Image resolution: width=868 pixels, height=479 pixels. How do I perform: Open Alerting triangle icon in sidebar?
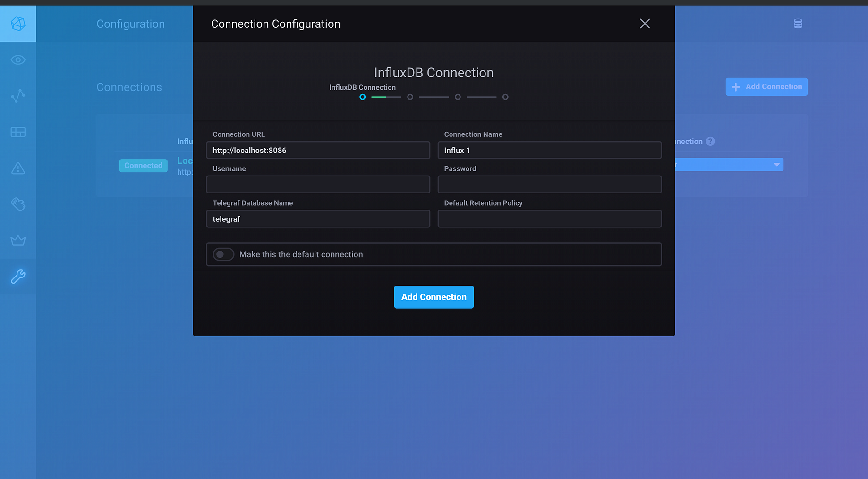18,168
